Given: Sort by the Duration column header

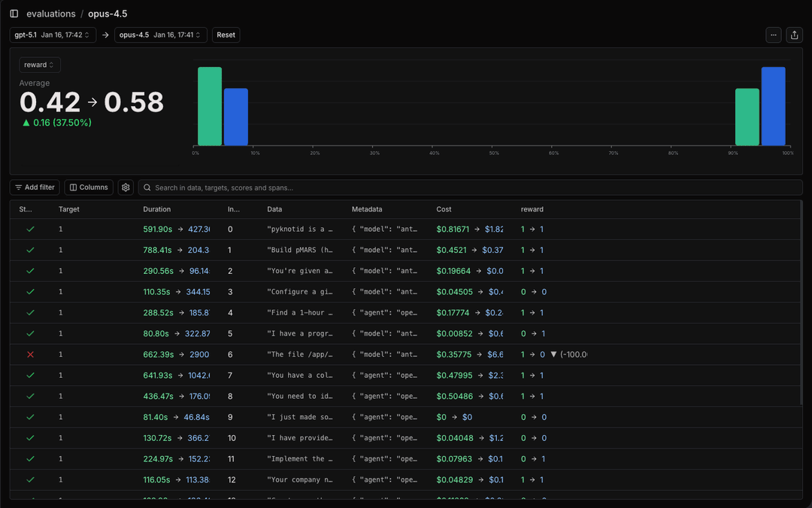Looking at the screenshot, I should pos(157,209).
